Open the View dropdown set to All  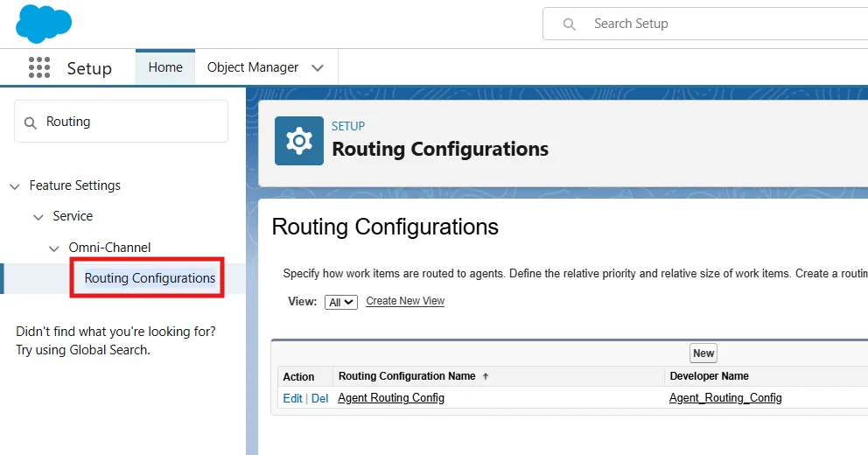point(340,302)
